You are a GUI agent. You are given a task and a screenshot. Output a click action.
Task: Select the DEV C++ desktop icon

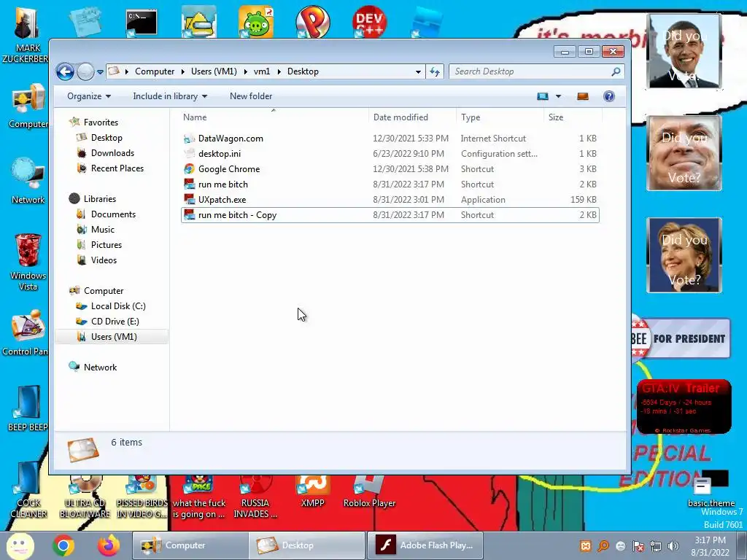[369, 21]
